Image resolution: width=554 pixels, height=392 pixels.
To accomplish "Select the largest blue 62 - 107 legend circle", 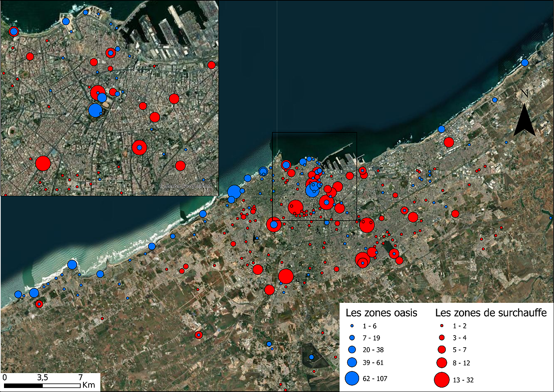I will 352,378.
